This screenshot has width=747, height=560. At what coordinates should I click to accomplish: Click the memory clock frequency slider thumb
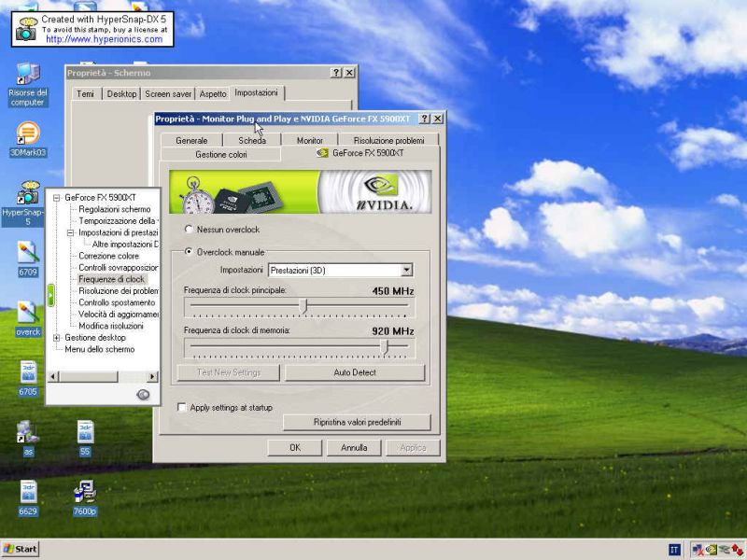[x=385, y=346]
